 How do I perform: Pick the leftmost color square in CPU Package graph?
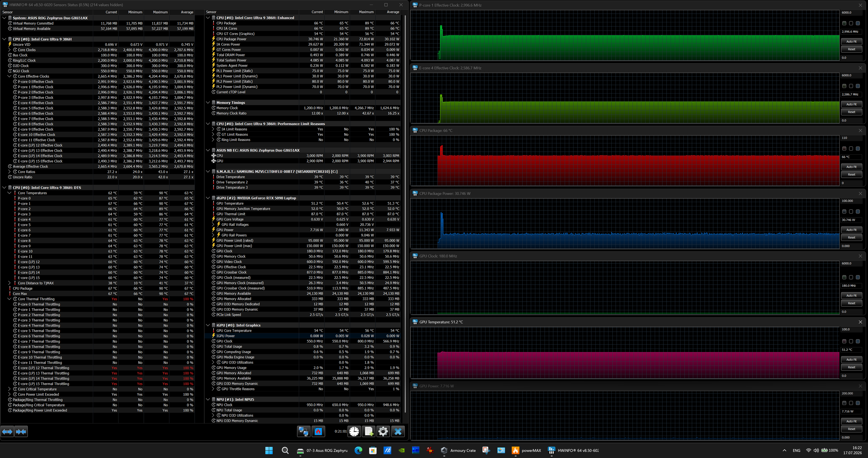coord(844,149)
